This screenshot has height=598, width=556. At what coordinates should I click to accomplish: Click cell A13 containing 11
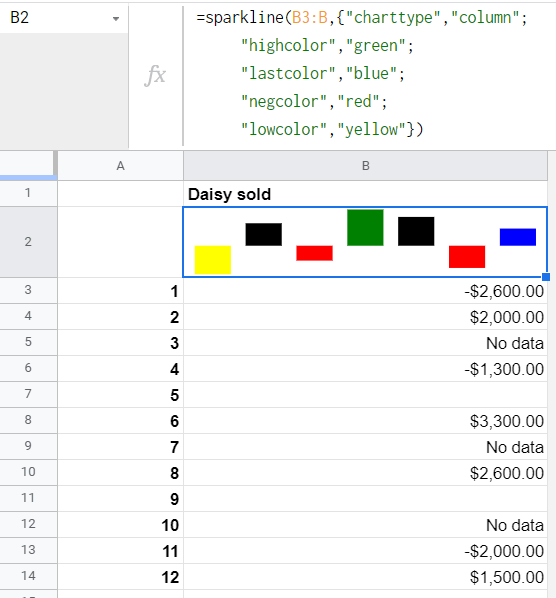point(121,551)
